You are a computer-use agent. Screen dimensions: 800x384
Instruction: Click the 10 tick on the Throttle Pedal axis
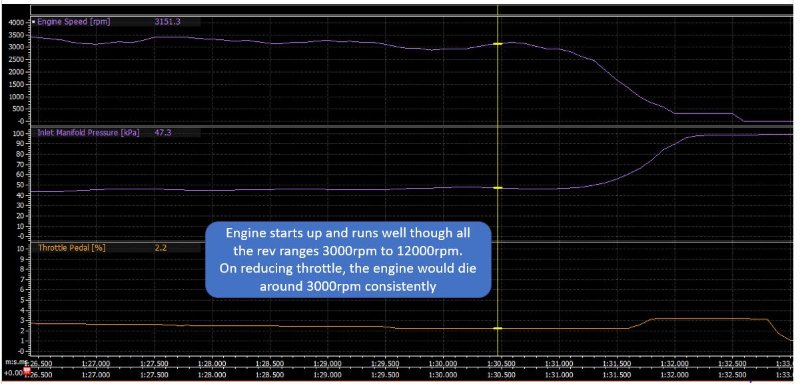20,248
